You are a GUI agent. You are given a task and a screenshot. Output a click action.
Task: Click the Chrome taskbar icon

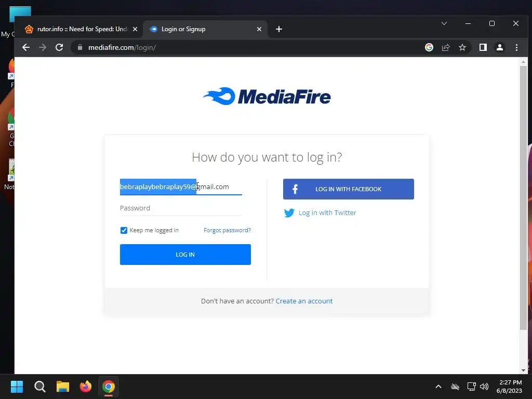[x=109, y=387]
